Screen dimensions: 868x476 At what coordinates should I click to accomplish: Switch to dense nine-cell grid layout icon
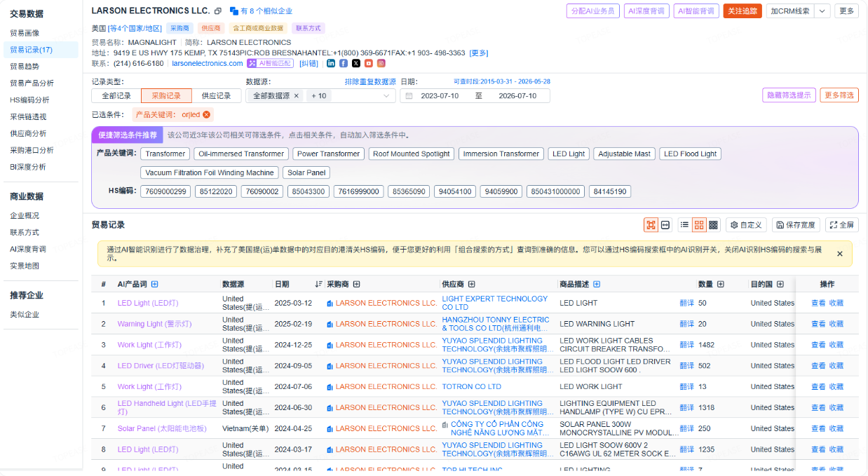point(713,225)
